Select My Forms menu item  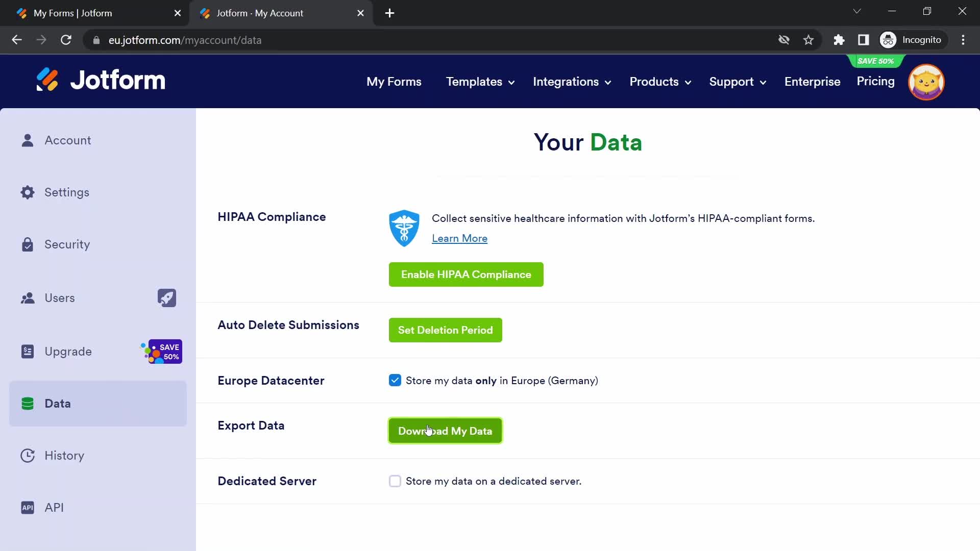tap(394, 82)
